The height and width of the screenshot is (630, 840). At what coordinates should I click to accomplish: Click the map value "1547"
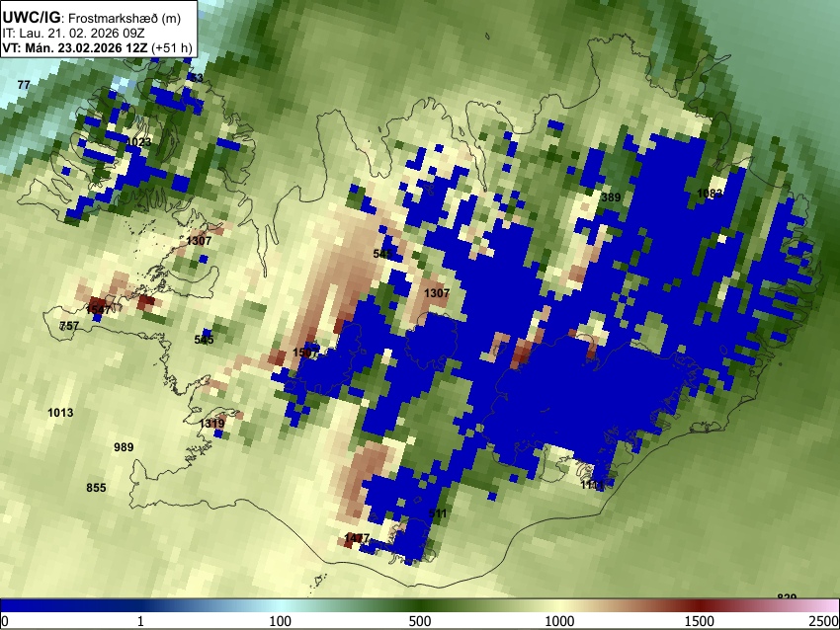(x=98, y=309)
